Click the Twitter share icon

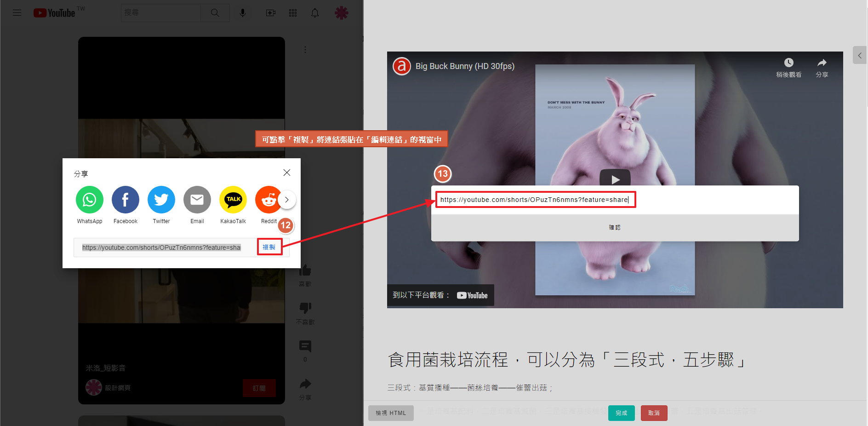(x=161, y=200)
